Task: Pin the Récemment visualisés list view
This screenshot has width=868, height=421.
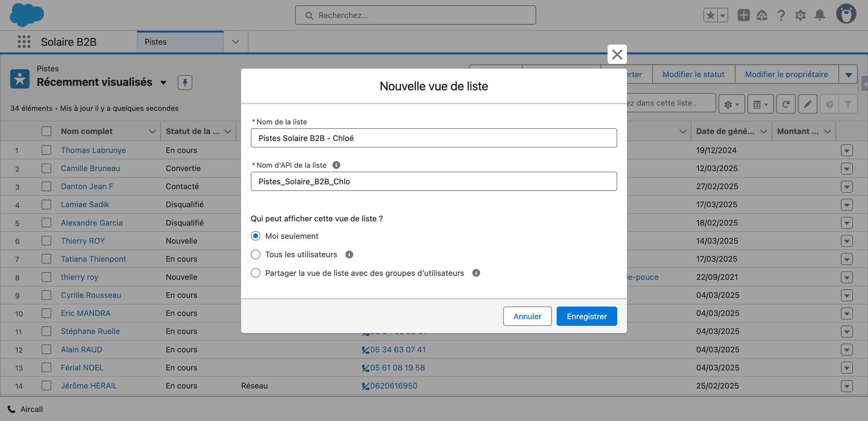Action: pos(185,83)
